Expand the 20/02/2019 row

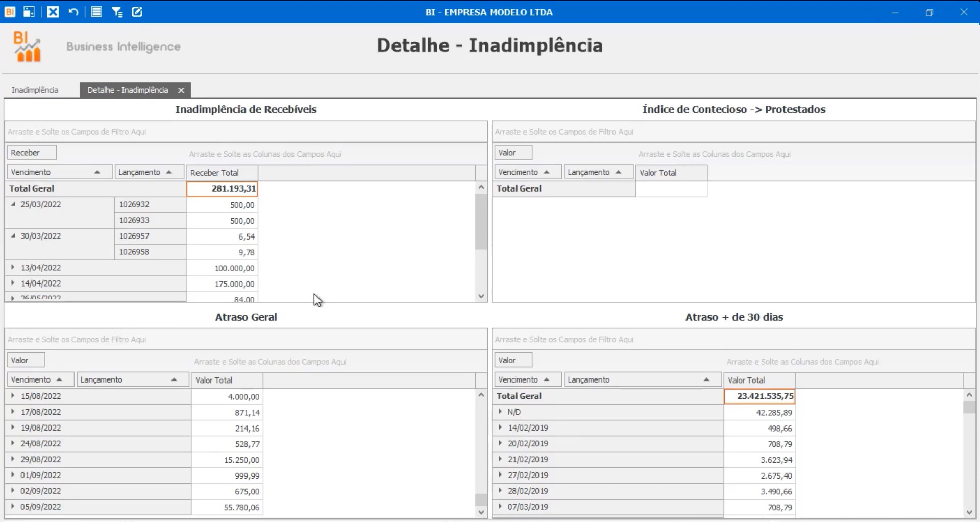click(501, 443)
